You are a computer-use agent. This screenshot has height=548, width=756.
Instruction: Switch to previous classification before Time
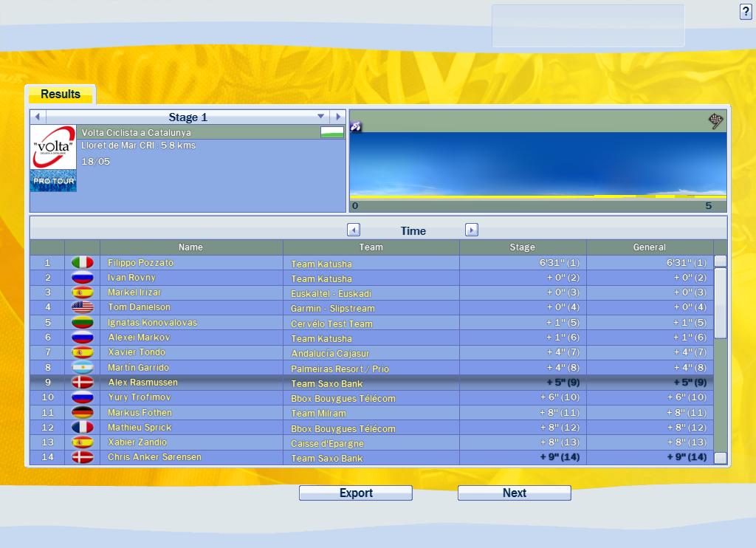(354, 230)
